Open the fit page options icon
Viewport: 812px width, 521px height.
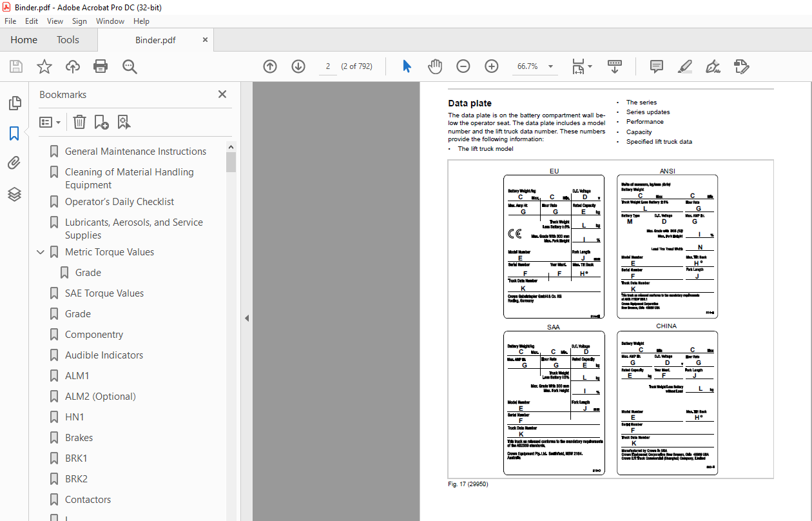(x=582, y=66)
